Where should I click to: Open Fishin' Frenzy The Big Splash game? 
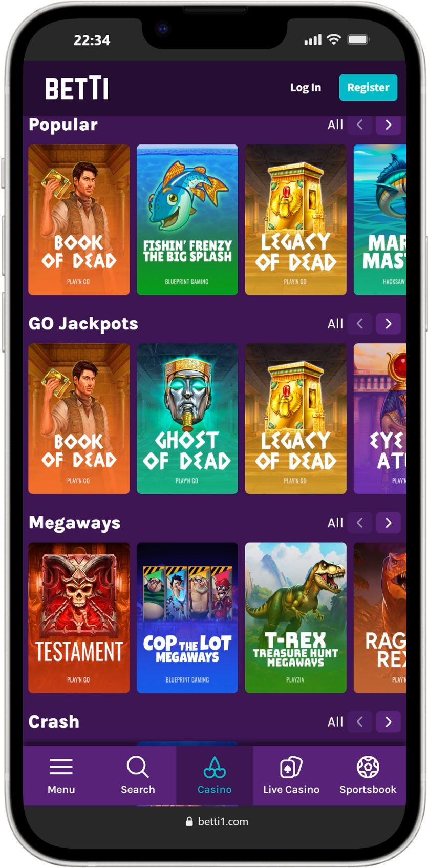[x=187, y=219]
